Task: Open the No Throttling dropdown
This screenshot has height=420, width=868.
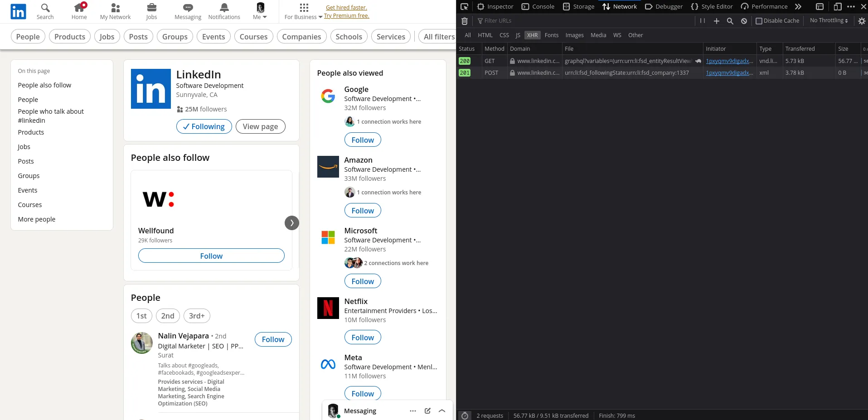Action: point(829,20)
